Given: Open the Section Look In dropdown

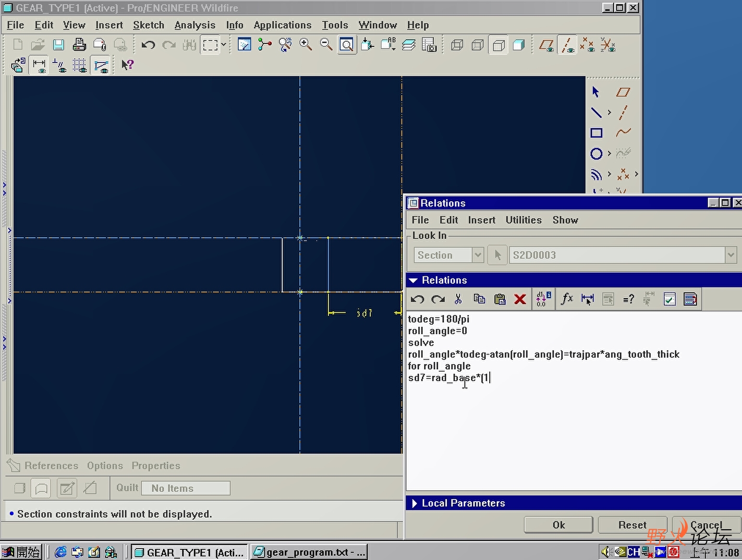Looking at the screenshot, I should 477,255.
